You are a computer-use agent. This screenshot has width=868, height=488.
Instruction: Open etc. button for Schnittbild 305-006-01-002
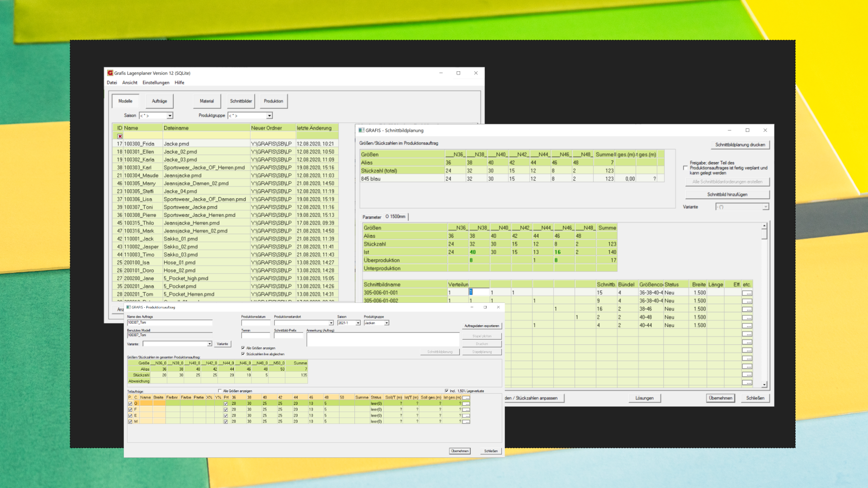[x=747, y=301]
